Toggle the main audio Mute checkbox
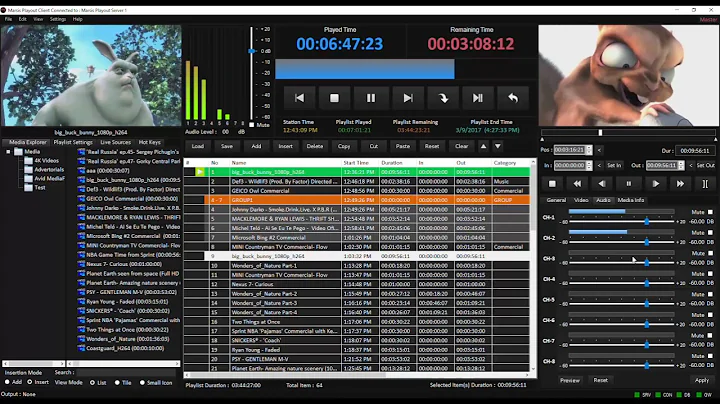 (x=252, y=125)
